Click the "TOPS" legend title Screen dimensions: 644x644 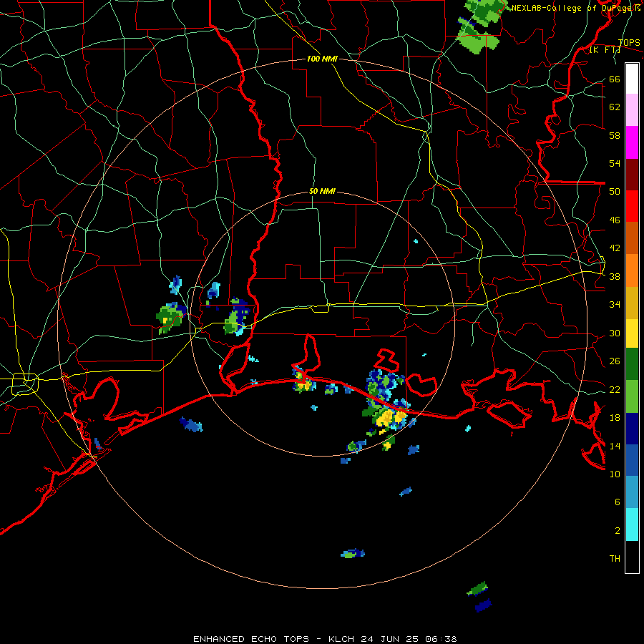click(x=629, y=43)
